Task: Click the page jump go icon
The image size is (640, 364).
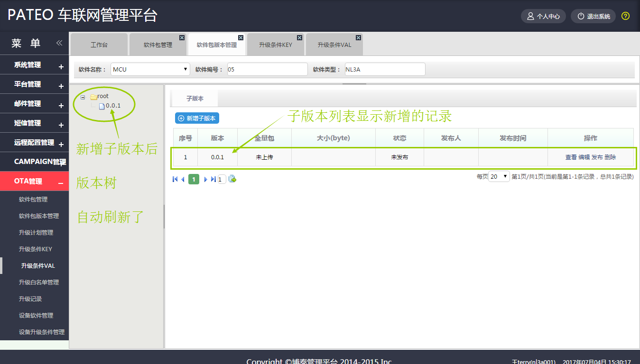Action: pos(232,179)
